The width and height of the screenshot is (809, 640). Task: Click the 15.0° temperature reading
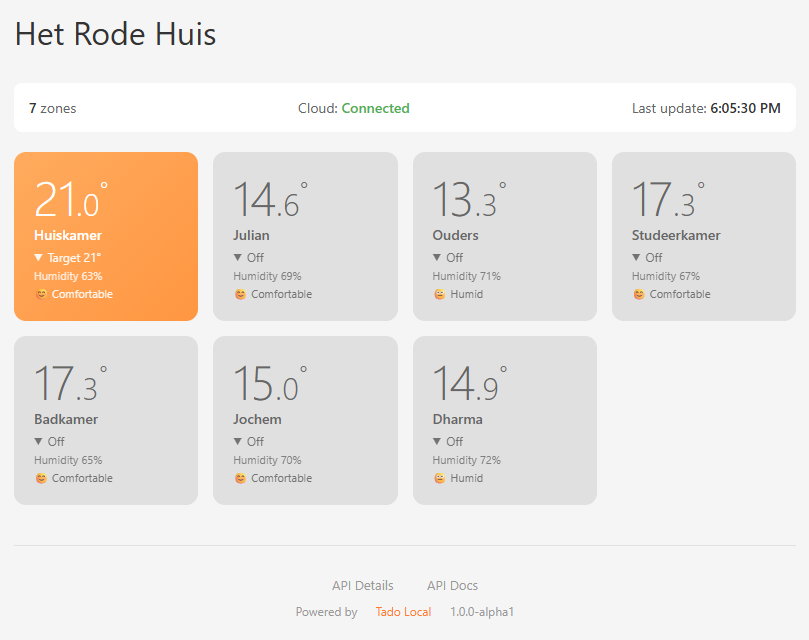(x=270, y=383)
